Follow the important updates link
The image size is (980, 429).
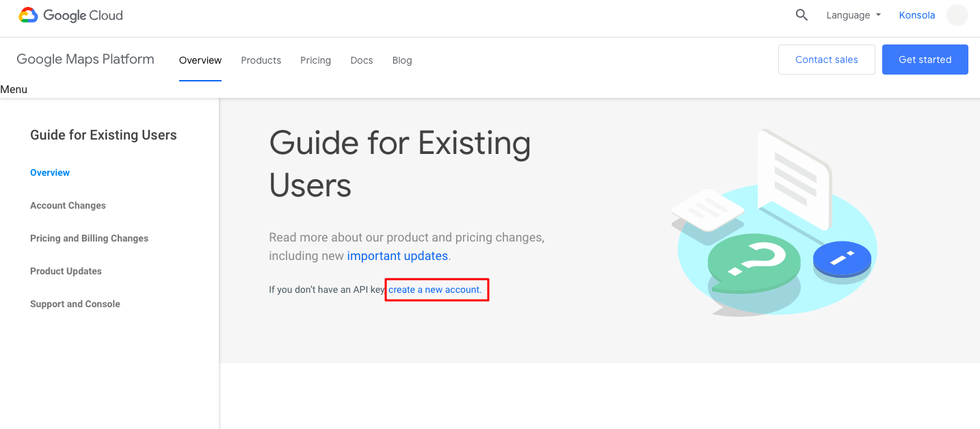[397, 256]
